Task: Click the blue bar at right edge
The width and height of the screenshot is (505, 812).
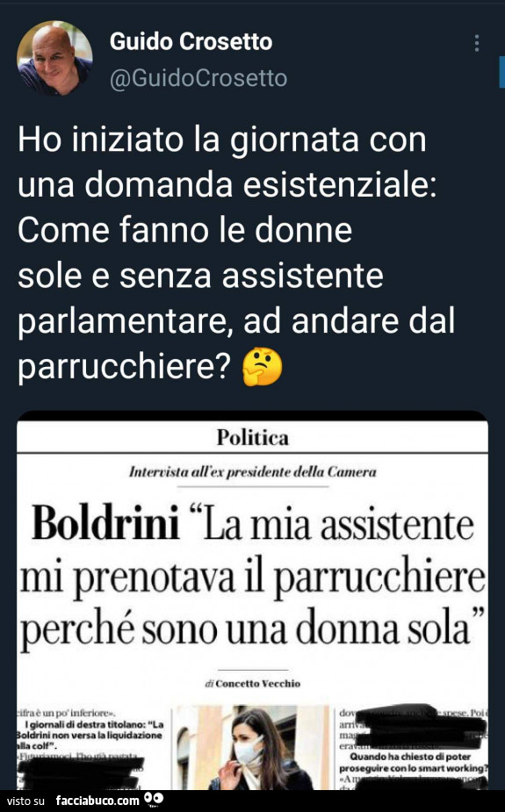Action: click(x=501, y=73)
